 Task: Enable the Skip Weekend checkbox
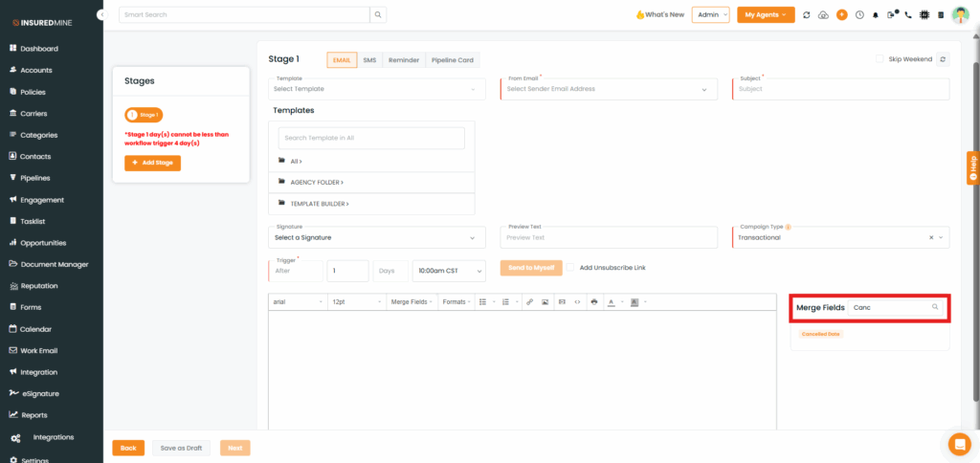tap(880, 59)
